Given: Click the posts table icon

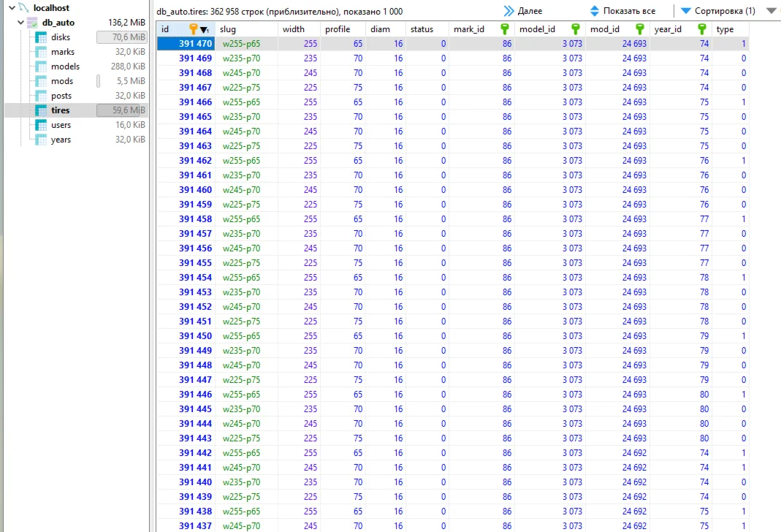Looking at the screenshot, I should pos(41,96).
